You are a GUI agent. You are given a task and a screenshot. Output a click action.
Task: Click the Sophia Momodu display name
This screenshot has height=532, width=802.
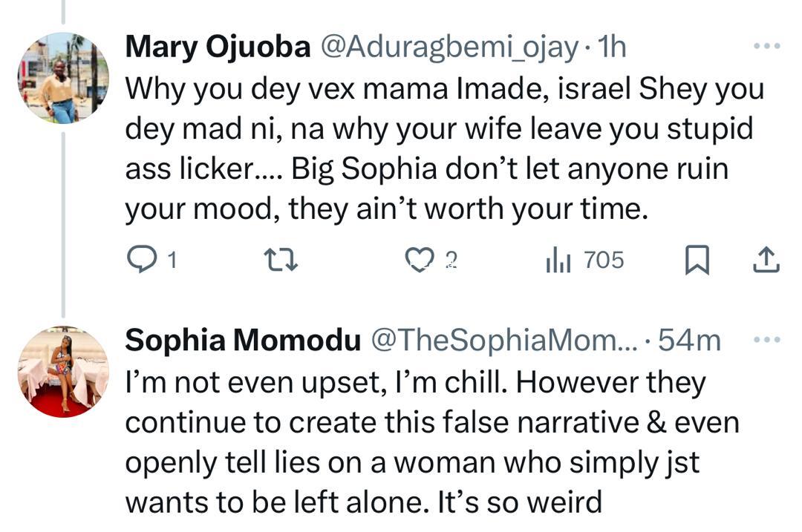[243, 341]
